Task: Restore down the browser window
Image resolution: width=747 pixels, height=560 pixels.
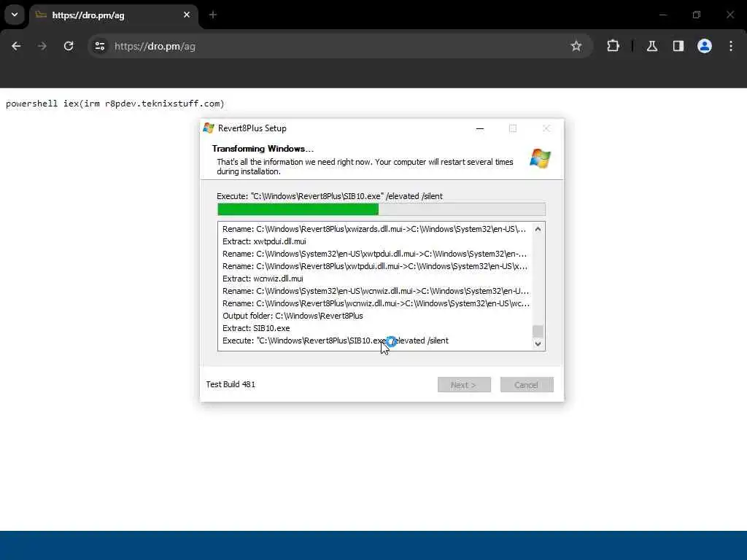Action: 697,15
